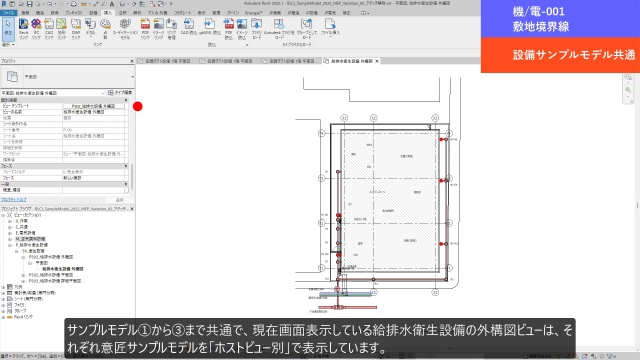Open Manage Links (リンク管理)
Viewport: 640px width, 360px height.
[x=171, y=29]
